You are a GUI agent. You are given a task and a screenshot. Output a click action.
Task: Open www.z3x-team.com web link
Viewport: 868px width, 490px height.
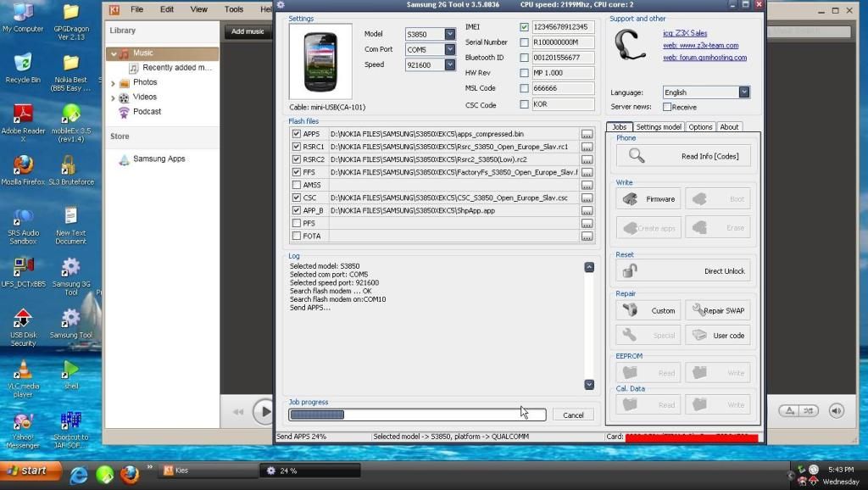click(700, 46)
